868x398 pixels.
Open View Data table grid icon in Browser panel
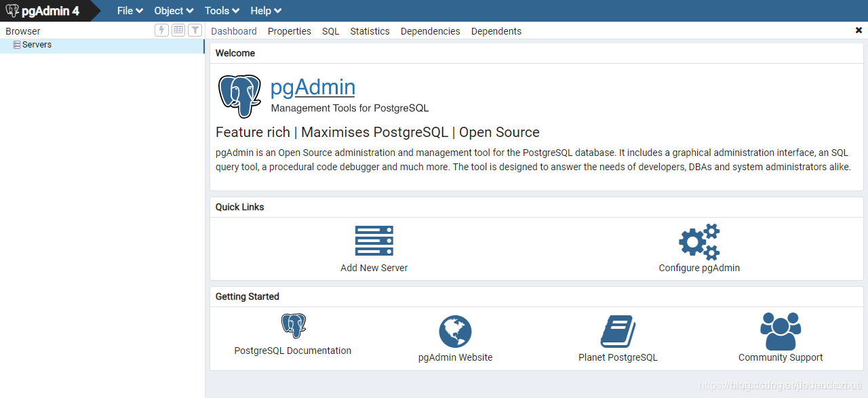tap(178, 30)
